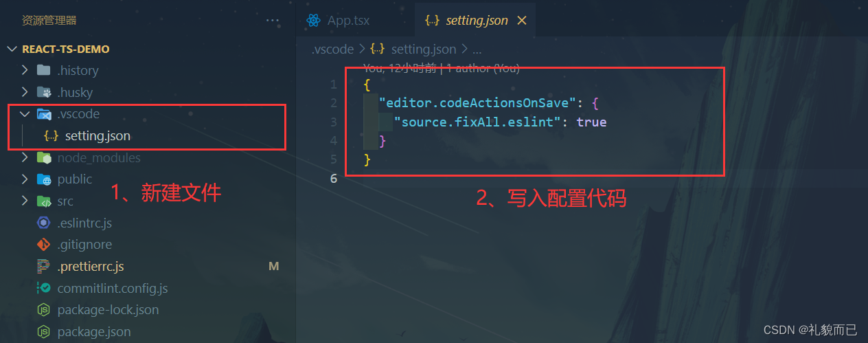Click the REACT-TS-DEMO project title
The height and width of the screenshot is (343, 868).
tap(66, 49)
